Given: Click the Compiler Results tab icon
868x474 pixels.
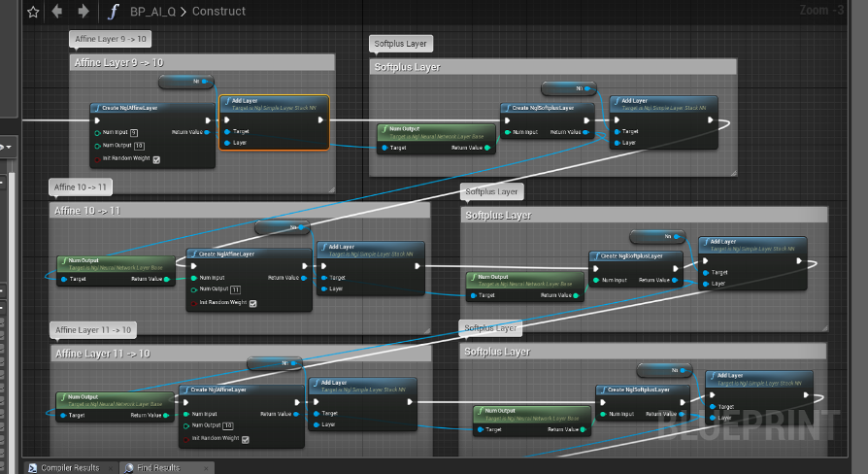Looking at the screenshot, I should pos(32,468).
